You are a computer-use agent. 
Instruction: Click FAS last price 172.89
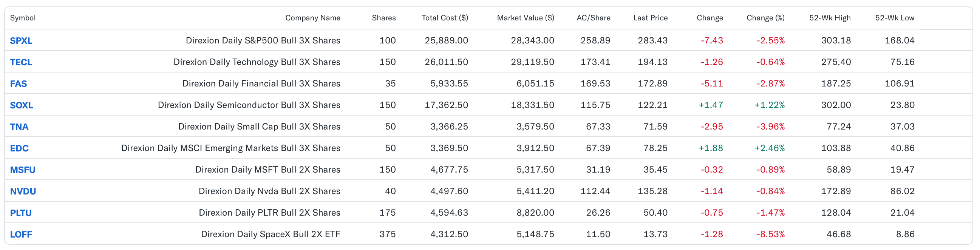pyautogui.click(x=652, y=83)
